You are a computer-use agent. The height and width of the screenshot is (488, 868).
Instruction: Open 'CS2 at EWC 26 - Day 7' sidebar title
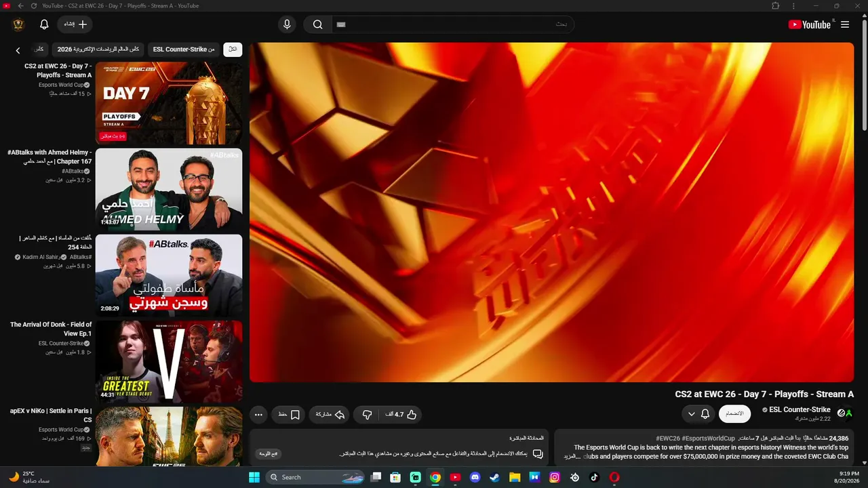click(x=58, y=70)
